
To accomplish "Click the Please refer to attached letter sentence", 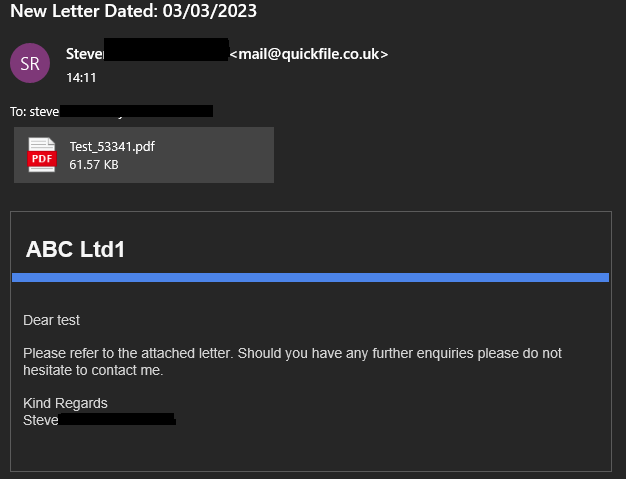I will tap(292, 353).
